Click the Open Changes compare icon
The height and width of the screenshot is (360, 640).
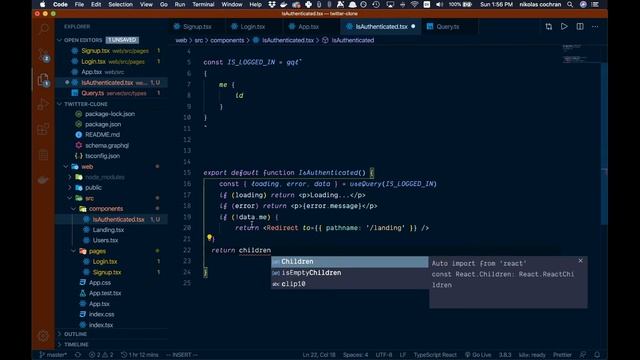pyautogui.click(x=549, y=27)
